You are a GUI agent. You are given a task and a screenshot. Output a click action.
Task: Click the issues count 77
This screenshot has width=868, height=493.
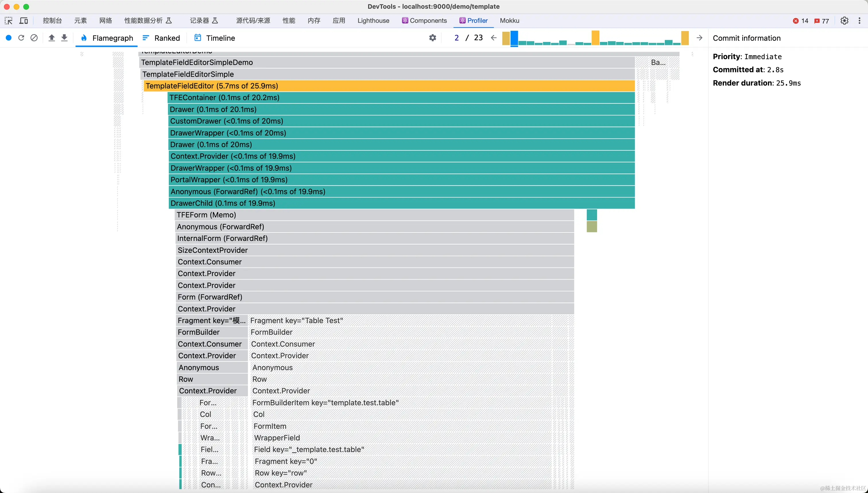pyautogui.click(x=821, y=21)
